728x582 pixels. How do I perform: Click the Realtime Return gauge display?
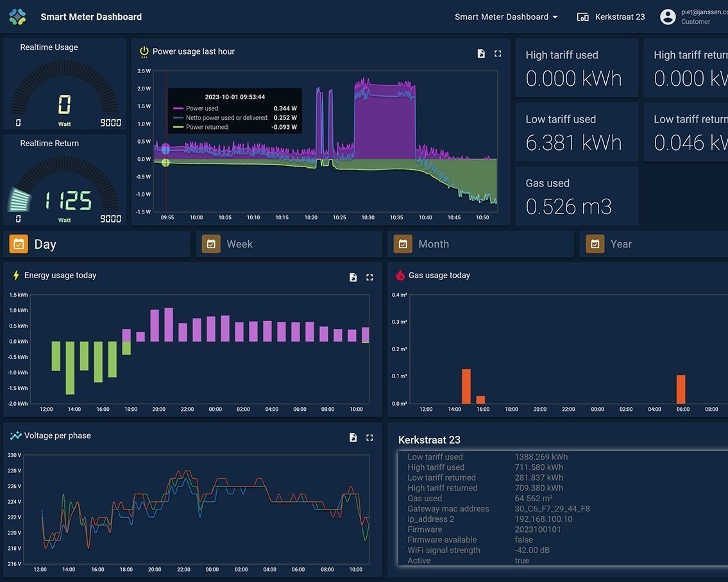pyautogui.click(x=64, y=192)
